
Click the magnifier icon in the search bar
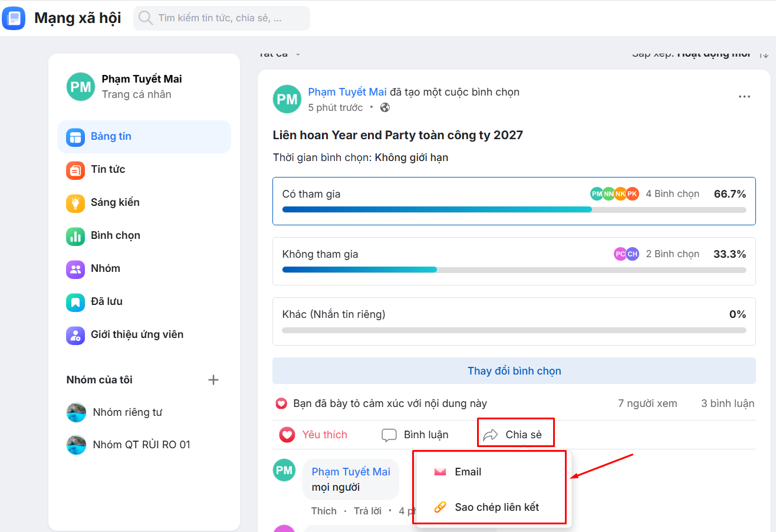(x=145, y=18)
